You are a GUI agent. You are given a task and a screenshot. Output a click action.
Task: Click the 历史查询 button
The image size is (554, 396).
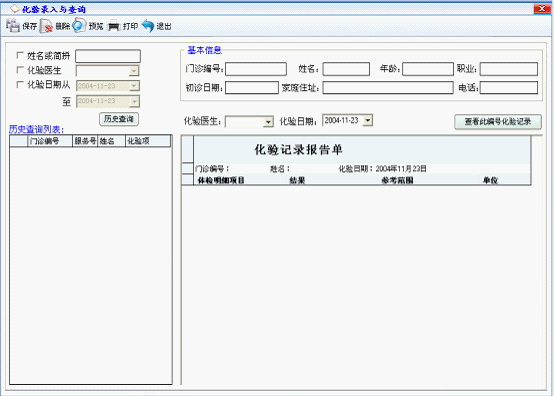[119, 119]
